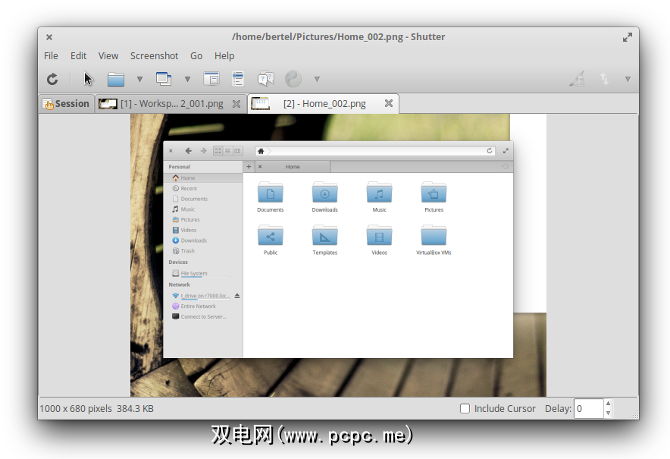This screenshot has height=459, width=670.
Task: Select Pictures in the sidebar
Action: pyautogui.click(x=203, y=220)
